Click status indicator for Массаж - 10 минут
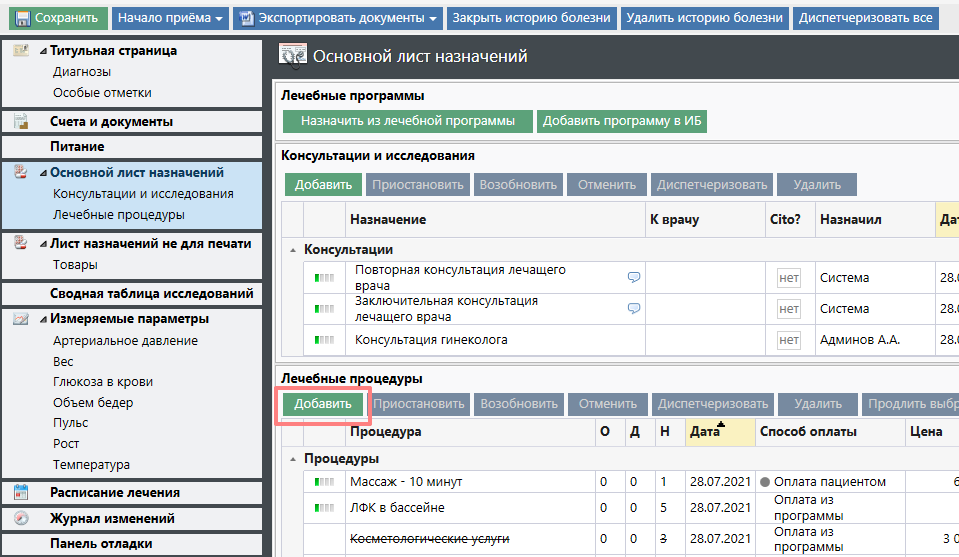The height and width of the screenshot is (557, 959). [324, 482]
